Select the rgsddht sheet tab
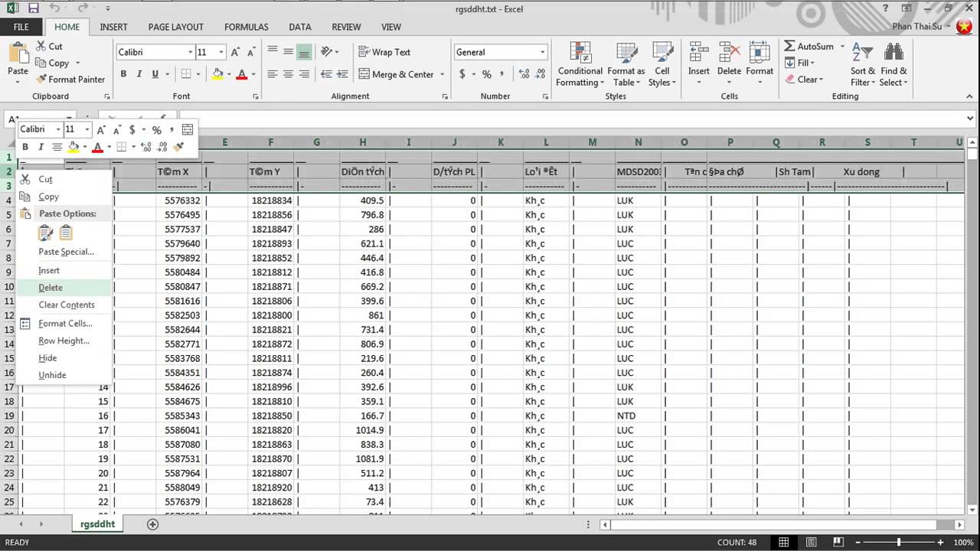Screen dimensions: 980x551 pyautogui.click(x=98, y=524)
